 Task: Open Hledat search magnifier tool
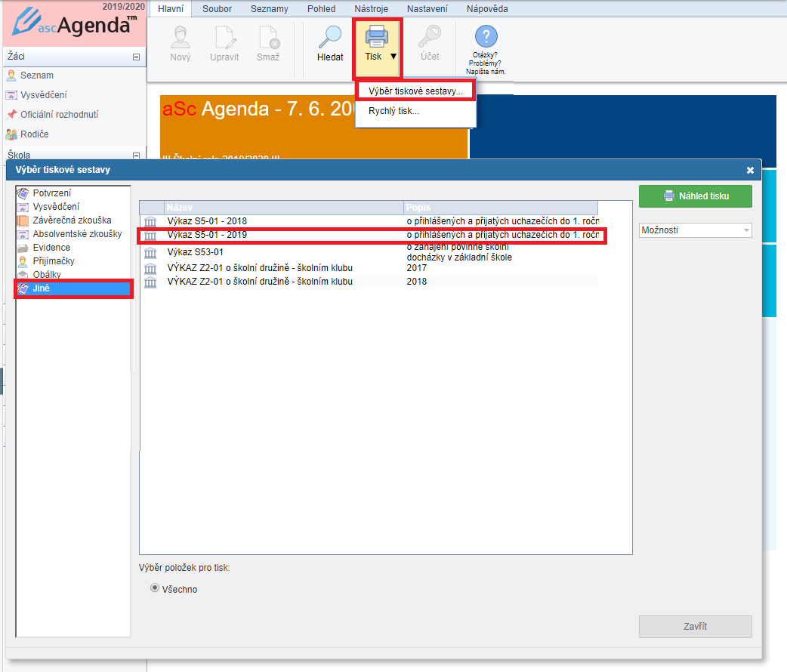pyautogui.click(x=330, y=37)
